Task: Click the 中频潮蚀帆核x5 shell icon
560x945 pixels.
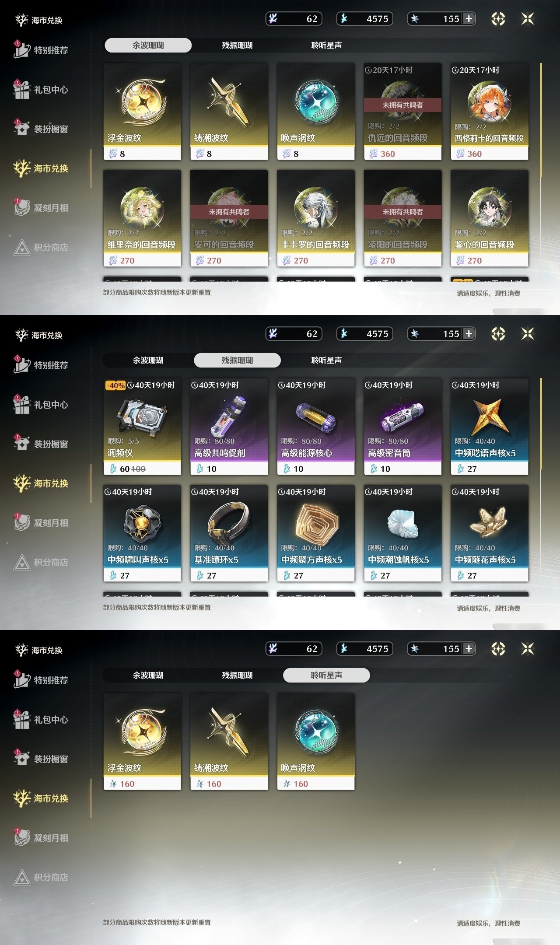Action: click(x=402, y=524)
